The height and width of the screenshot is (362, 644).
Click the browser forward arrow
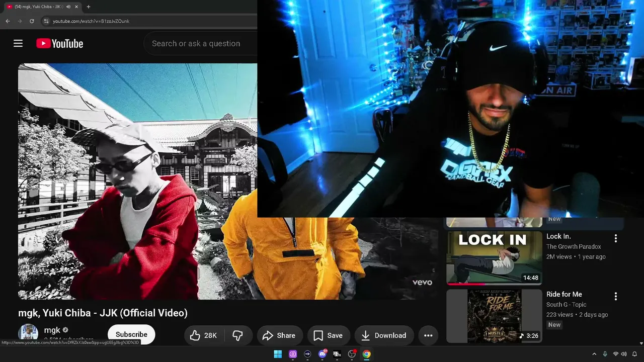[20, 21]
